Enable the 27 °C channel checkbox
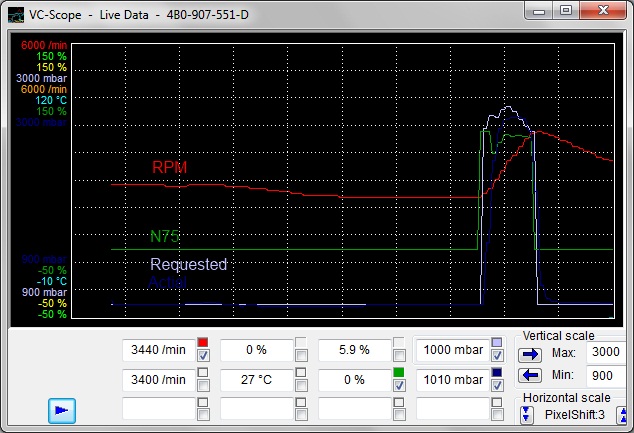Image resolution: width=634 pixels, height=433 pixels. [x=301, y=385]
